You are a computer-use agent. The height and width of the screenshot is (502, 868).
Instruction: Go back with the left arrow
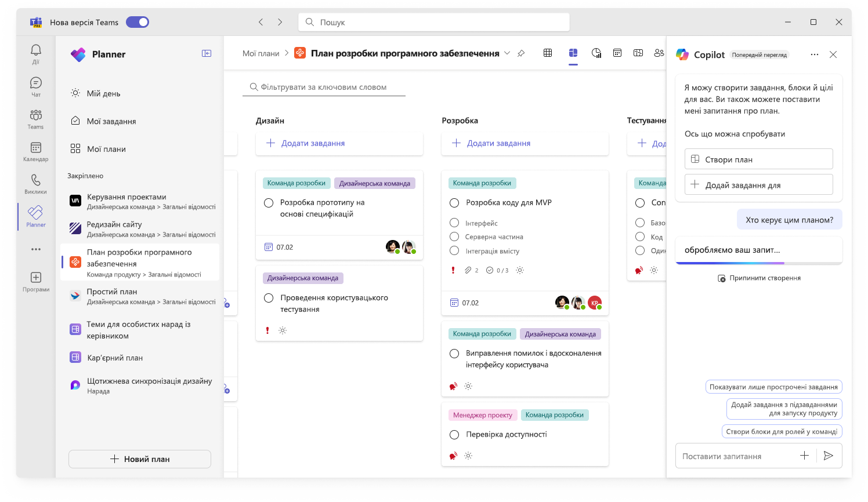(261, 22)
